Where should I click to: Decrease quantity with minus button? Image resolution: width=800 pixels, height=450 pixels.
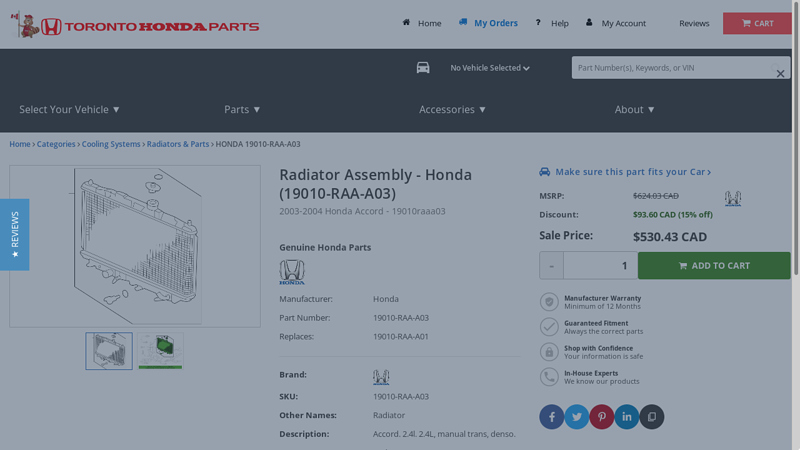pos(551,266)
